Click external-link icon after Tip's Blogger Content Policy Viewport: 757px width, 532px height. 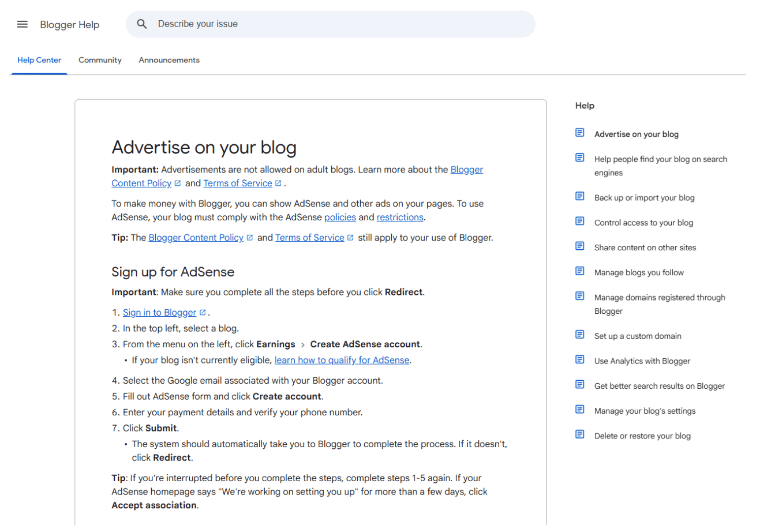point(249,238)
